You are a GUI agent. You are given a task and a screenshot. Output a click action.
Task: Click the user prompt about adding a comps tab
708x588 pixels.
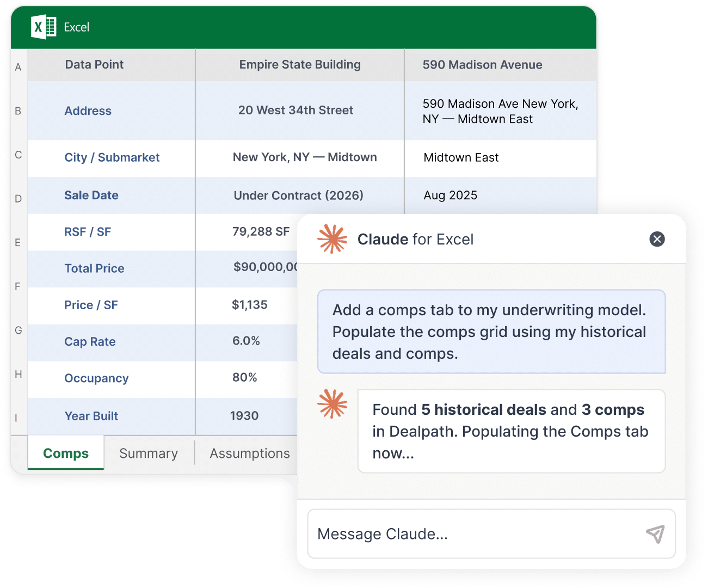point(491,332)
